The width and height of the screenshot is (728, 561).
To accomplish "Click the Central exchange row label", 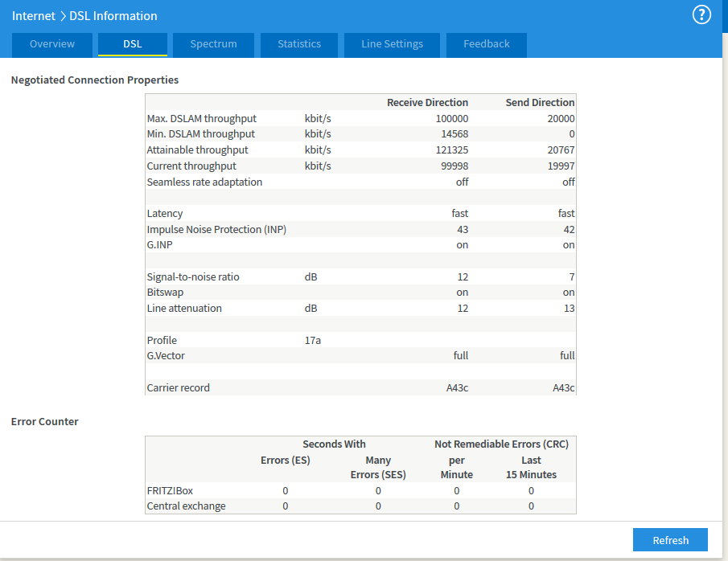I will pyautogui.click(x=186, y=506).
